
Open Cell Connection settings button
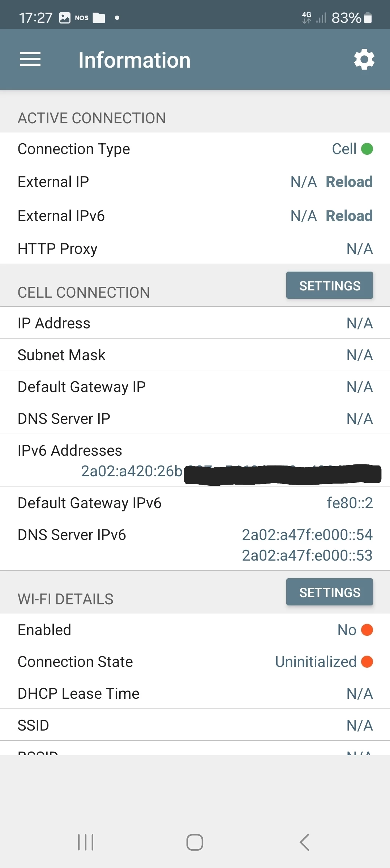tap(329, 285)
